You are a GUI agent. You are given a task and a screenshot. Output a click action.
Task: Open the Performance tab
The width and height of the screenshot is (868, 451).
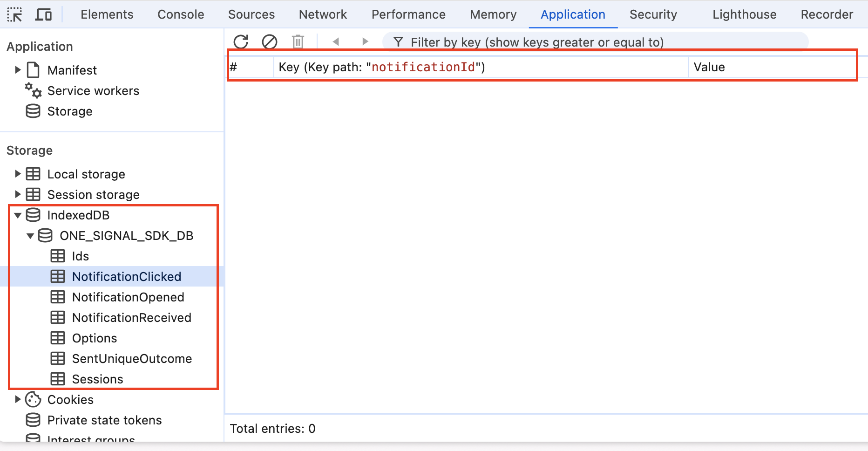coord(408,14)
